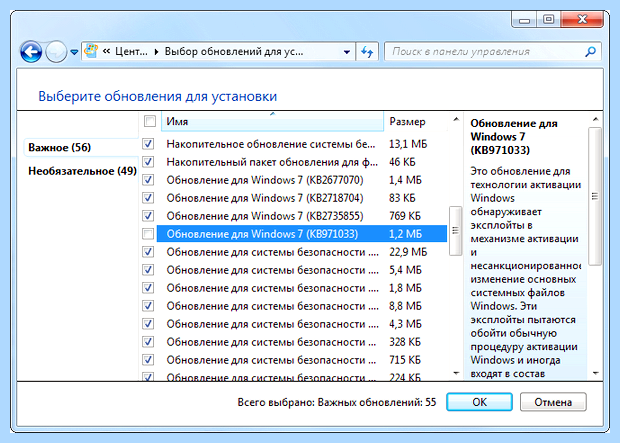Uncheck the KB2677070 update checkbox
This screenshot has height=443, width=620.
tap(148, 180)
